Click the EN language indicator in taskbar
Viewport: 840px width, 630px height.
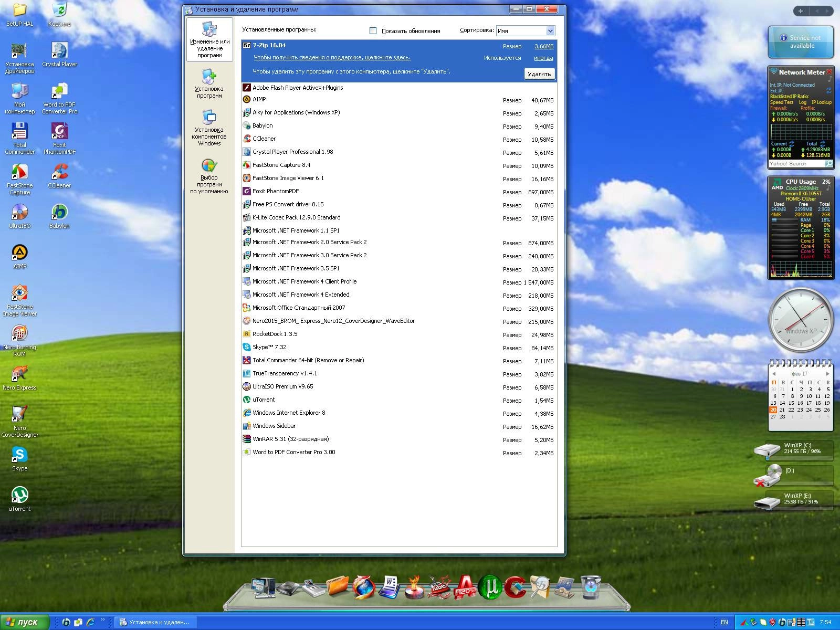[x=724, y=622]
